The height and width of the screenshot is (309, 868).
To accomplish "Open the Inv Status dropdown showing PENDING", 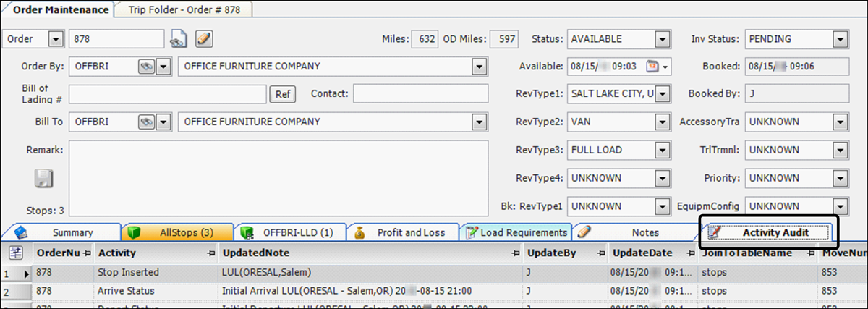I will point(840,39).
